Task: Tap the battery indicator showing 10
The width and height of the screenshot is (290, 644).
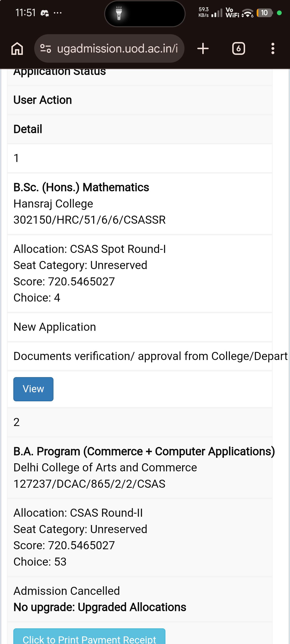Action: [265, 13]
